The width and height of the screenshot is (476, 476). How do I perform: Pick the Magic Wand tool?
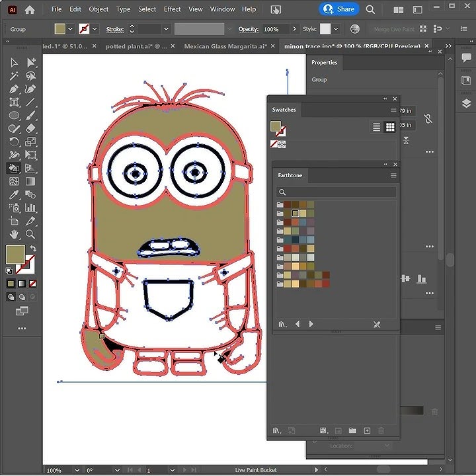14,75
